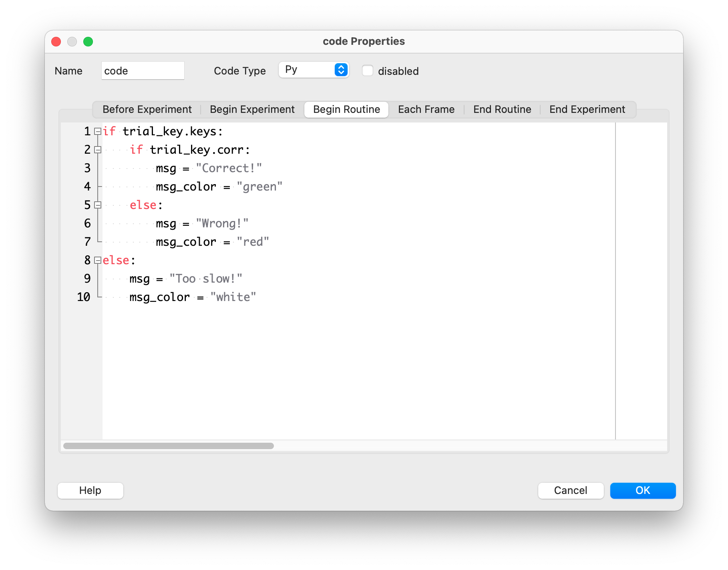This screenshot has width=728, height=570.
Task: Go to the End Routine tab
Action: point(502,110)
